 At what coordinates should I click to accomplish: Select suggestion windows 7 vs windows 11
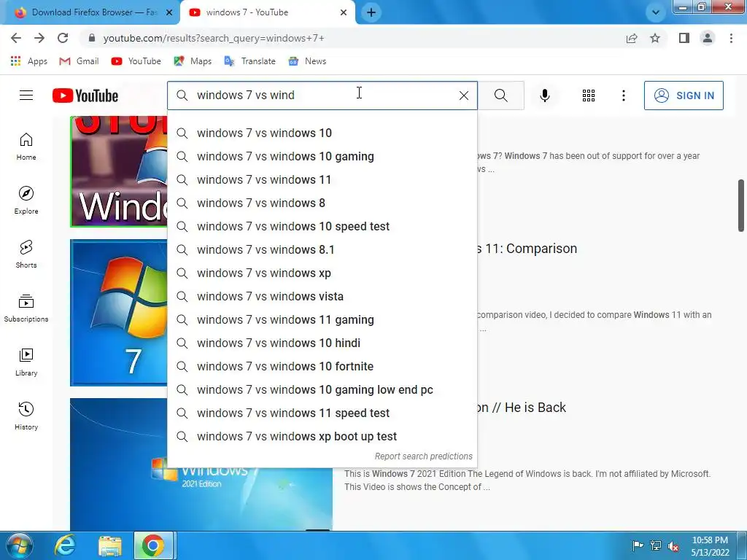(x=322, y=179)
